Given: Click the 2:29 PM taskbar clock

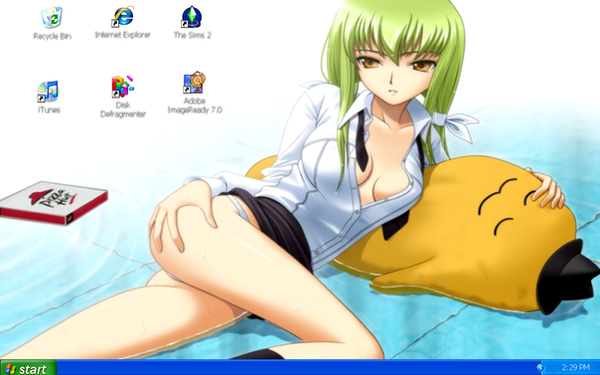Looking at the screenshot, I should pos(576,368).
